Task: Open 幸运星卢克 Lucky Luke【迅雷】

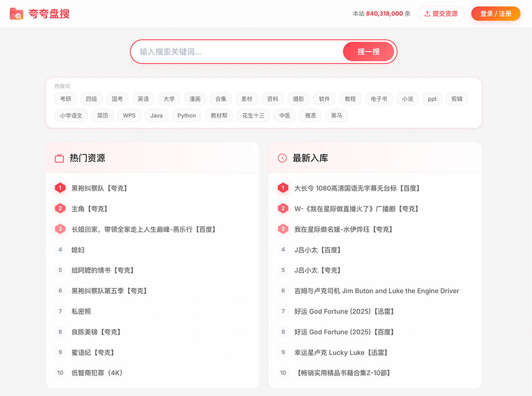Action: click(x=342, y=352)
